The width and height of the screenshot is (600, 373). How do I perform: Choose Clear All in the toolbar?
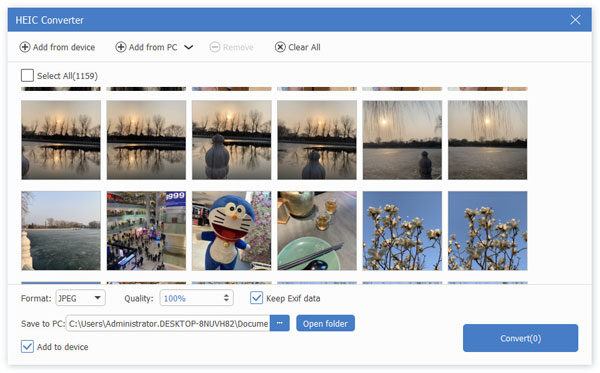(298, 47)
